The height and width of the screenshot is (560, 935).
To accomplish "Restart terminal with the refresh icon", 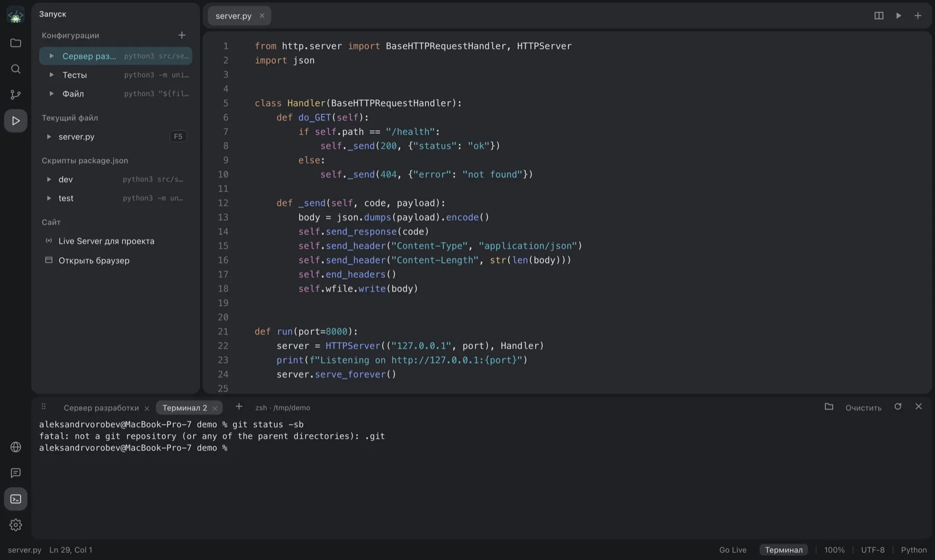I will click(898, 407).
